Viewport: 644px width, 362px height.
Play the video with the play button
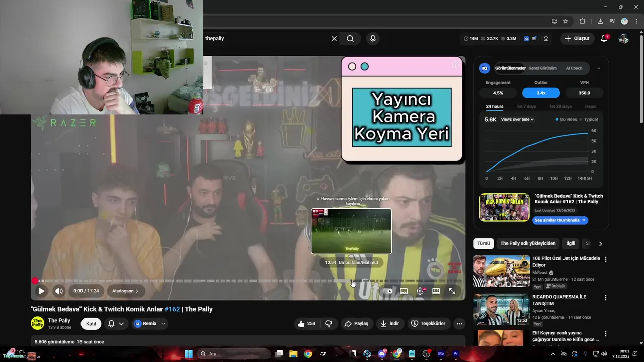coord(42,291)
